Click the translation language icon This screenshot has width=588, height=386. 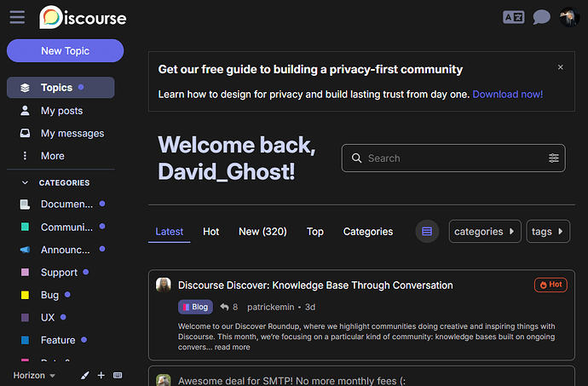(x=513, y=17)
